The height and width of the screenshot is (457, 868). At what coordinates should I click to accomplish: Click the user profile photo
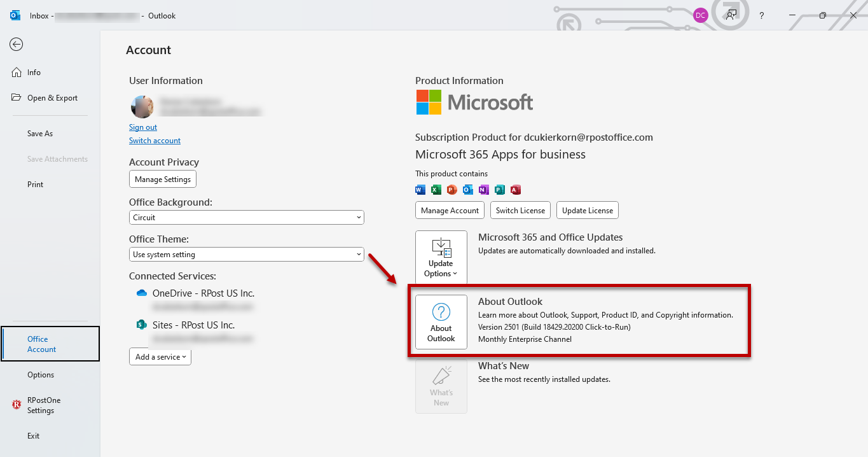click(x=142, y=107)
